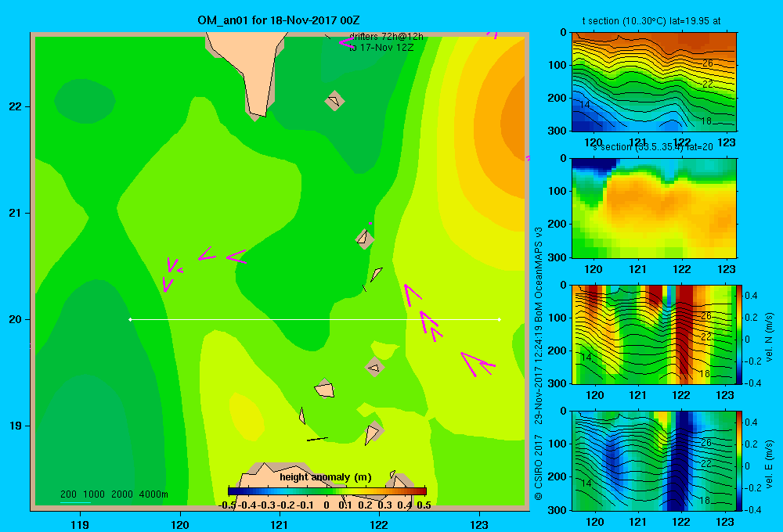Screen dimensions: 783x532
Task: Open the temperature section plot
Action: [654, 82]
